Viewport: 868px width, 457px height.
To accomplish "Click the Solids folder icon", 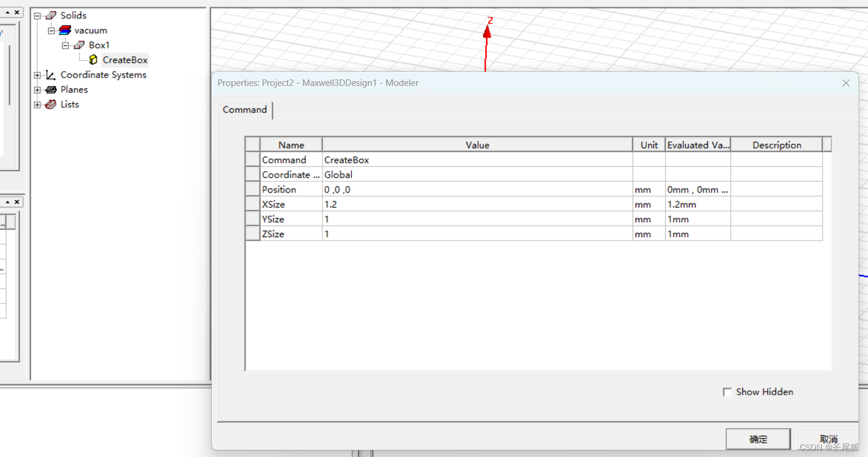I will click(x=51, y=15).
